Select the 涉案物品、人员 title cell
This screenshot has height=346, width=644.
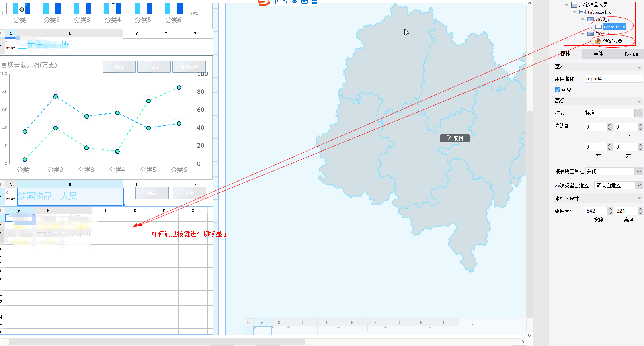point(70,197)
